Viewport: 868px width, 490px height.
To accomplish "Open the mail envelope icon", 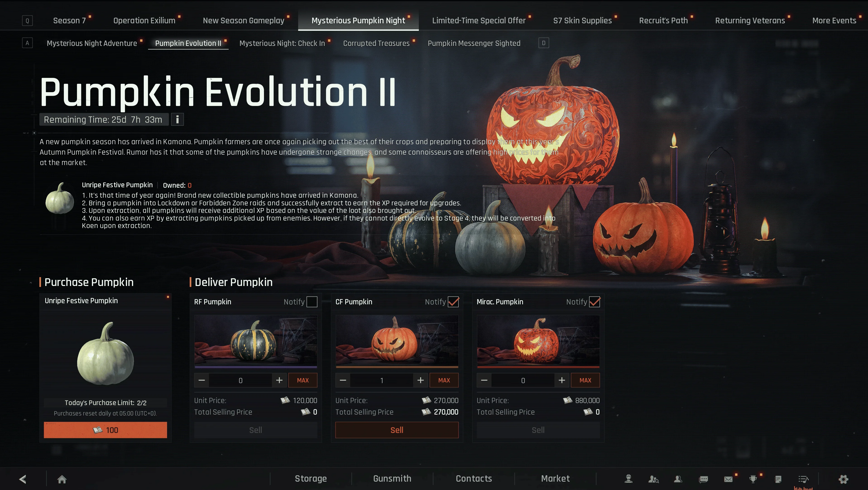I will 728,479.
